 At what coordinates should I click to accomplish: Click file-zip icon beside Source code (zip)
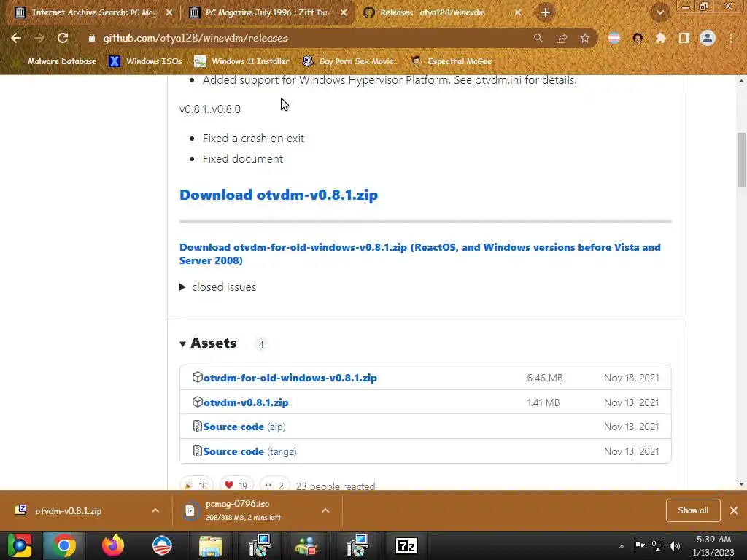tap(197, 426)
